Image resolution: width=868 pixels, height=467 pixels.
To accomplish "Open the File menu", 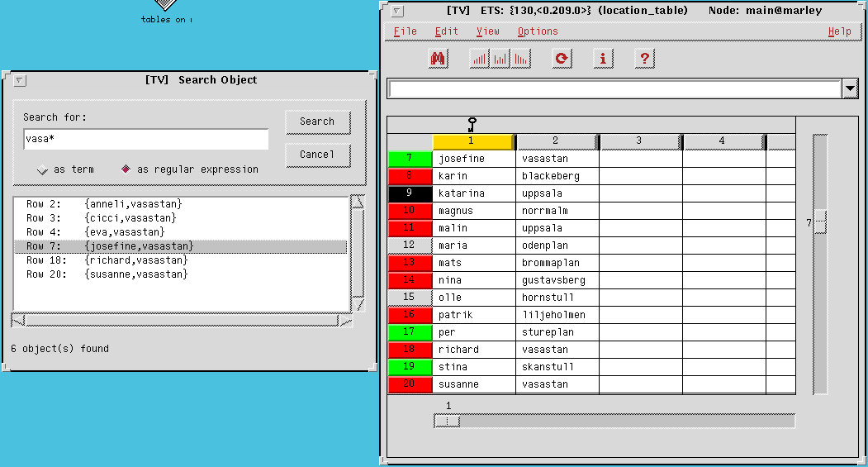I will click(405, 31).
